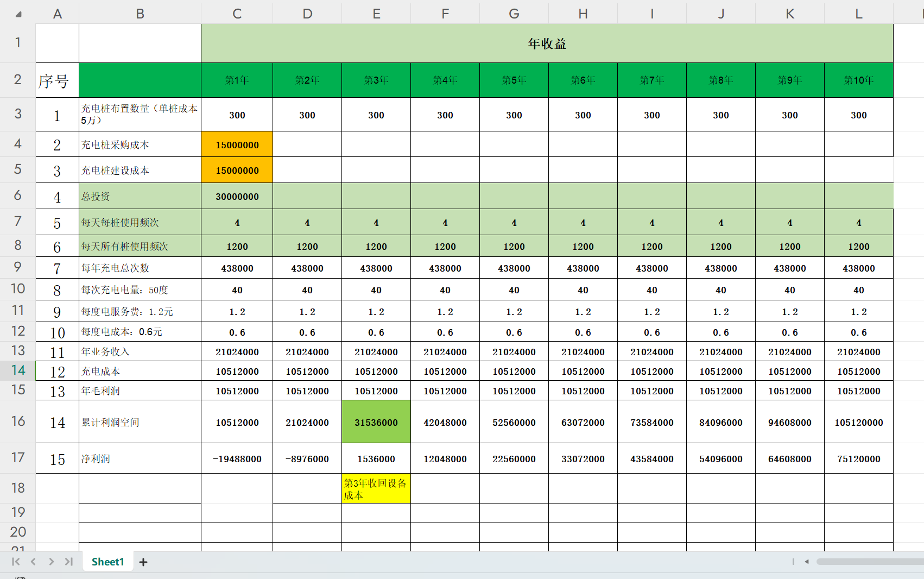
Task: Select the 94608000 cumulative profit cell
Action: click(x=790, y=422)
